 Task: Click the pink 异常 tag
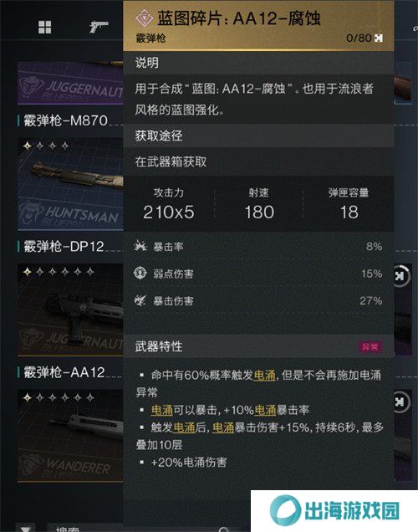(x=370, y=347)
